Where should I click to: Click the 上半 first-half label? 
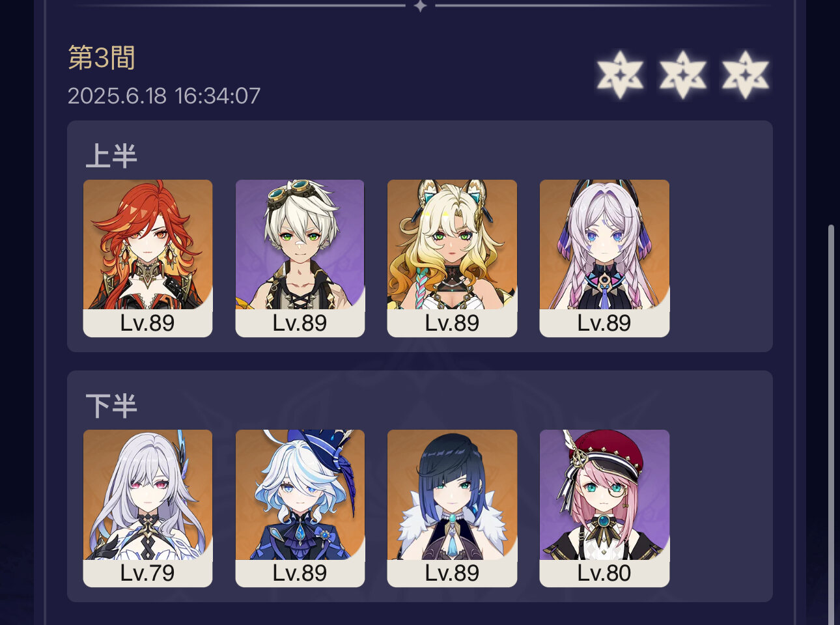tap(111, 156)
